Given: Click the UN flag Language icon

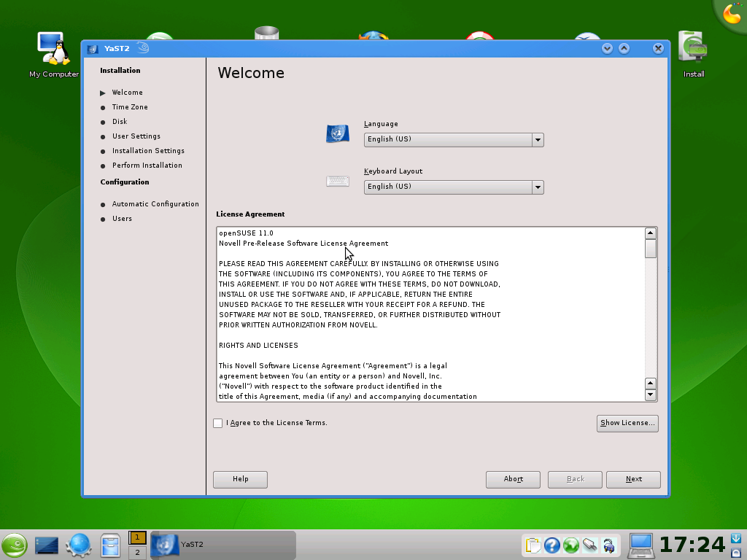Looking at the screenshot, I should (337, 133).
